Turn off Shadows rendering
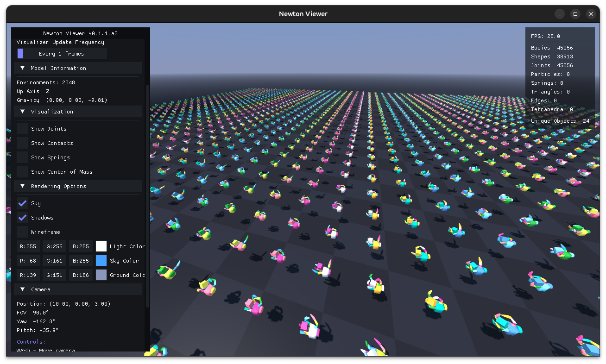The height and width of the screenshot is (364, 606). coord(23,218)
